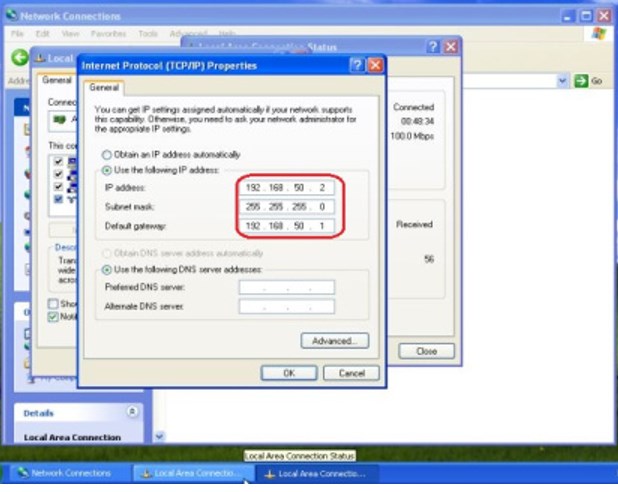Select the General tab in Local Area Connection Properties
The image size is (618, 492).
[x=57, y=80]
